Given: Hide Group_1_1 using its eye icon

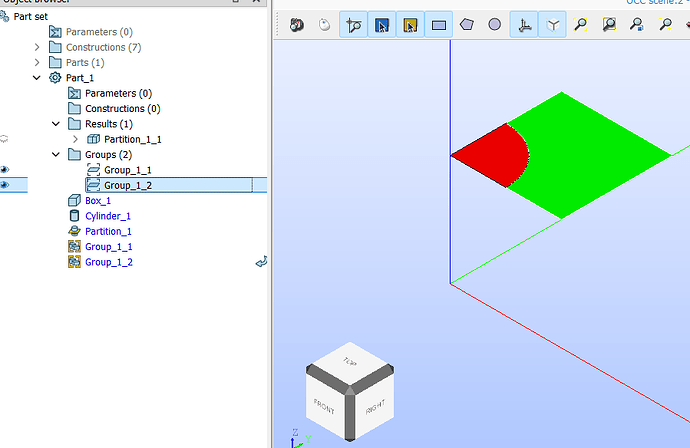Looking at the screenshot, I should (4, 169).
